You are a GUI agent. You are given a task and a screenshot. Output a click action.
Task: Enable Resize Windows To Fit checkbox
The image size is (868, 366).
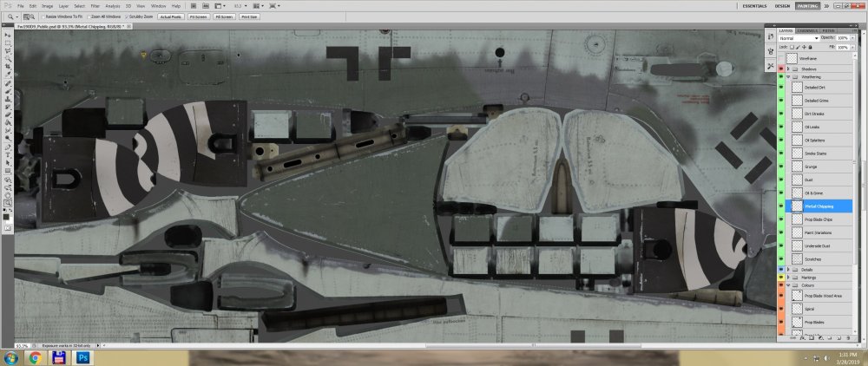point(43,16)
